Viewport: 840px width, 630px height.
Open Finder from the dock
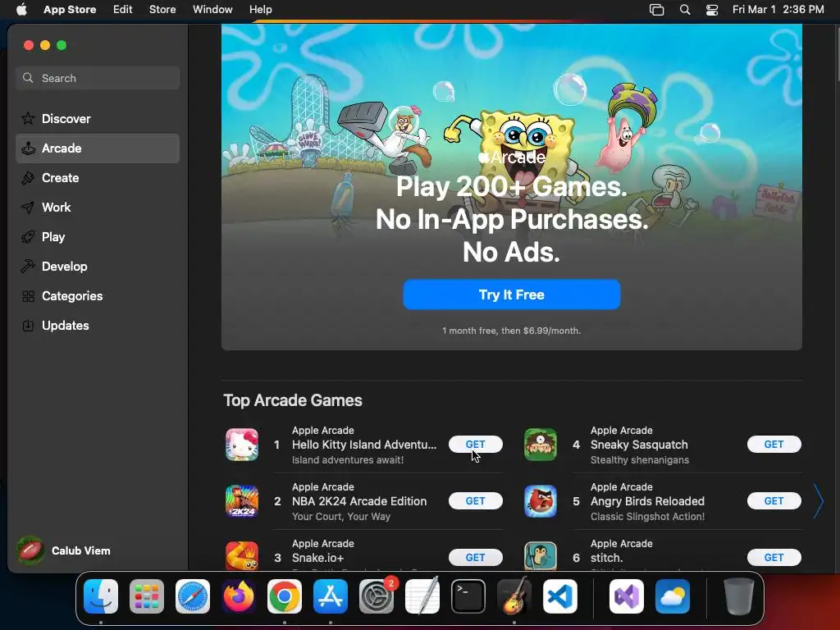click(101, 596)
